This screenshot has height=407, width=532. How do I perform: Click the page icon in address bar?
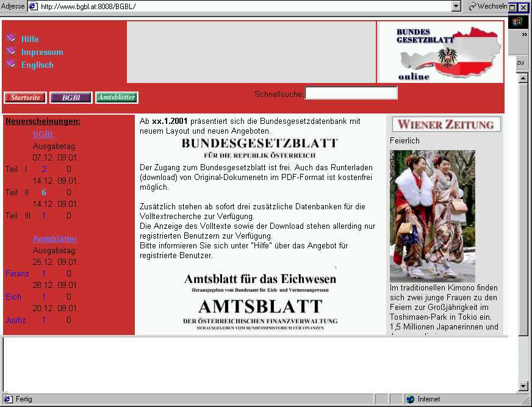(33, 6)
